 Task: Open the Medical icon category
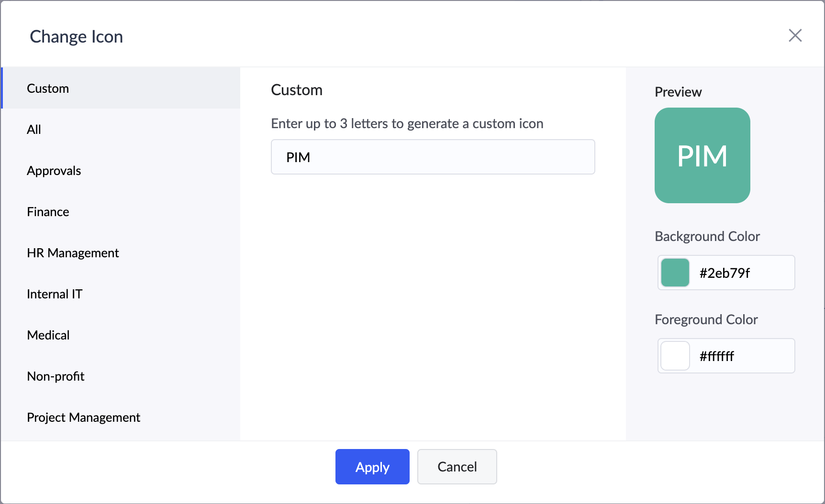click(x=48, y=335)
